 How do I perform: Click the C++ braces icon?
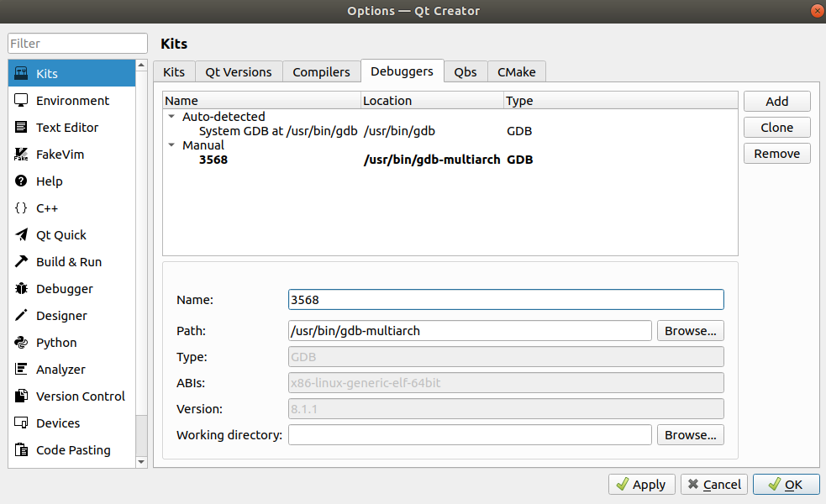(21, 208)
